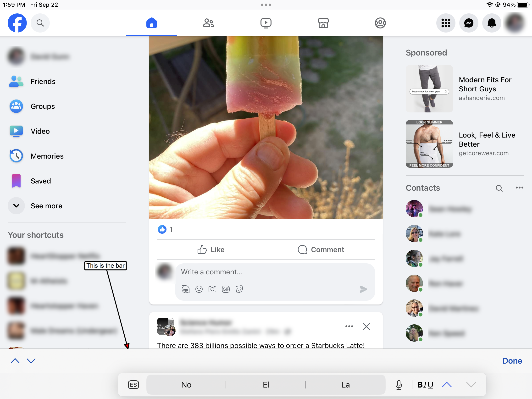This screenshot has height=399, width=532.
Task: Tap the keyboard microphone dictation icon
Action: pyautogui.click(x=399, y=385)
